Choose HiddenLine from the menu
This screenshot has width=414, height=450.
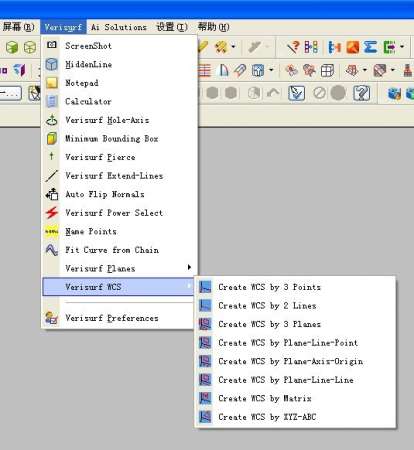(x=119, y=64)
